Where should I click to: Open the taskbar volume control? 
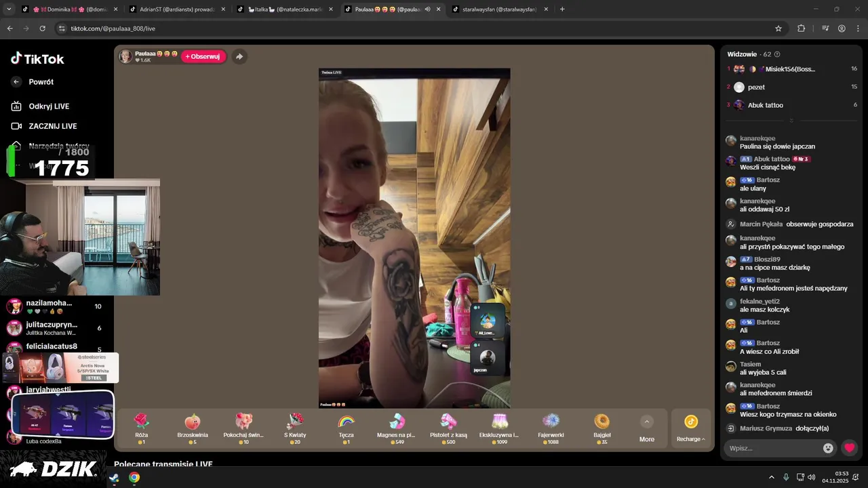tap(811, 477)
